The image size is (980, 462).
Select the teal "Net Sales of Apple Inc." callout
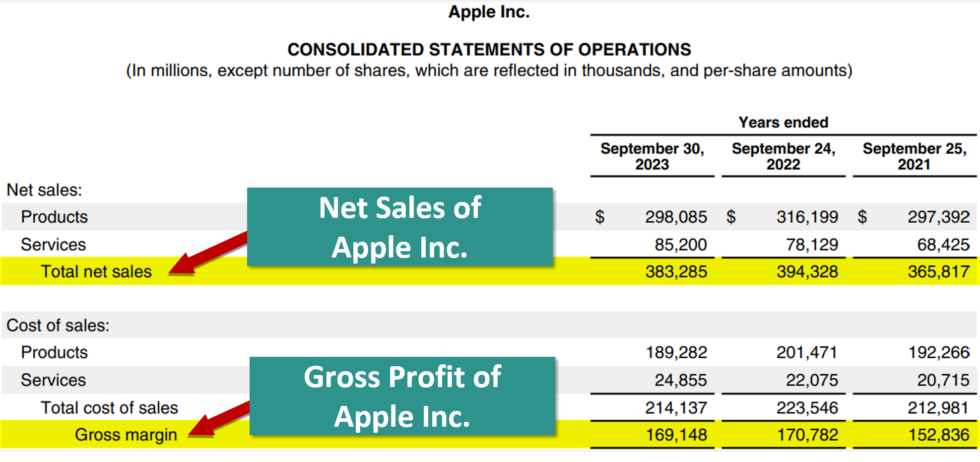point(399,227)
